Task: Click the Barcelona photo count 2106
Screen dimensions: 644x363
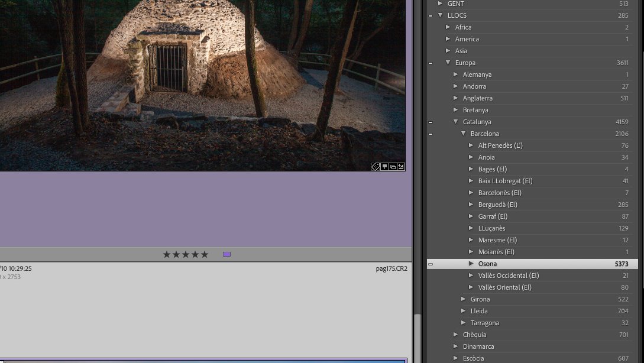Action: 622,134
